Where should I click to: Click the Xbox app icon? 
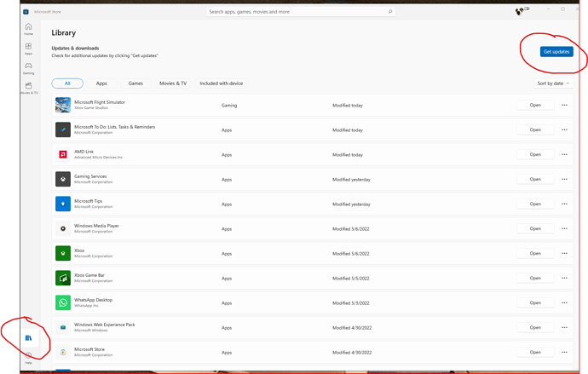pyautogui.click(x=63, y=253)
